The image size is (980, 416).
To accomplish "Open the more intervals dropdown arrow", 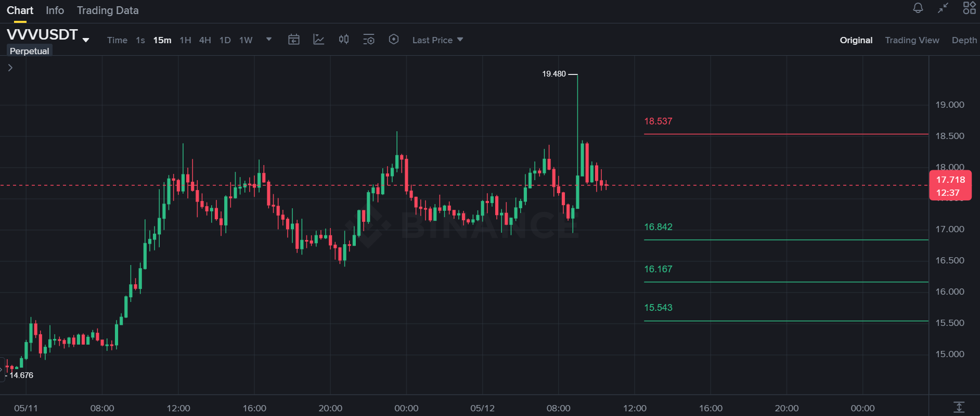I will coord(269,39).
